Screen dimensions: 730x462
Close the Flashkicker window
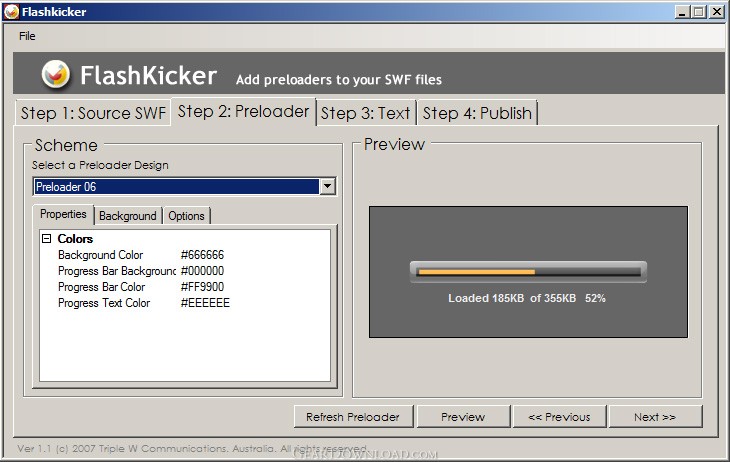[x=716, y=12]
